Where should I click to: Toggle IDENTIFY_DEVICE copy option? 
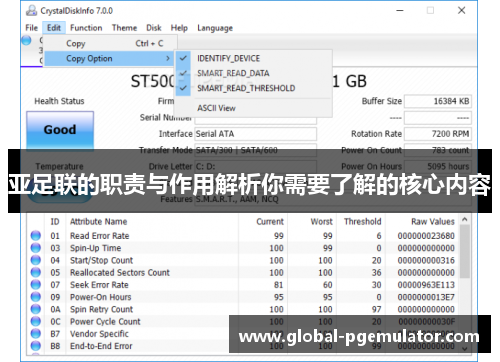point(253,58)
